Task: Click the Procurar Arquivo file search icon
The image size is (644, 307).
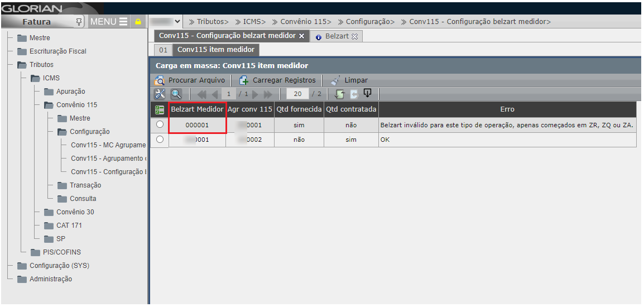Action: [160, 80]
